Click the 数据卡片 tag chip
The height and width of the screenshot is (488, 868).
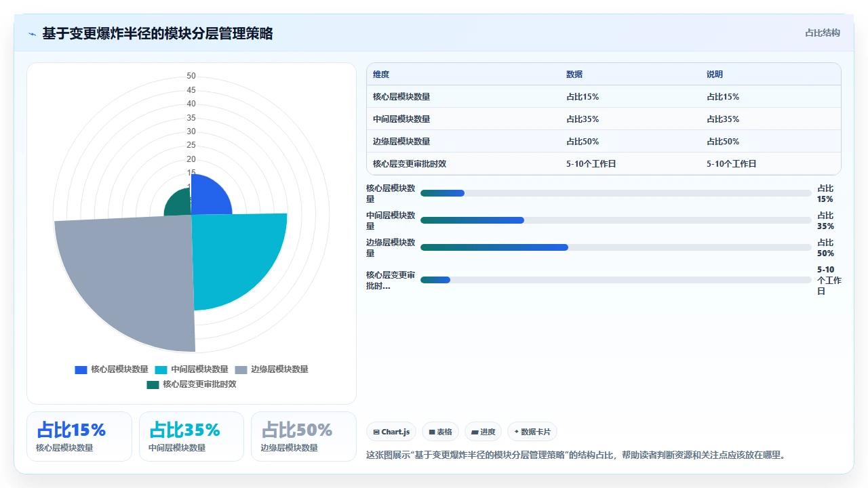(x=532, y=432)
